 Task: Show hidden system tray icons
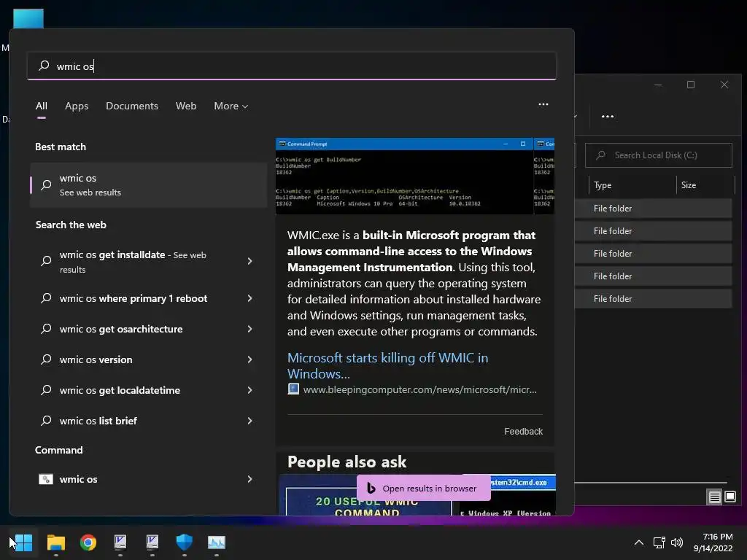[x=639, y=542]
